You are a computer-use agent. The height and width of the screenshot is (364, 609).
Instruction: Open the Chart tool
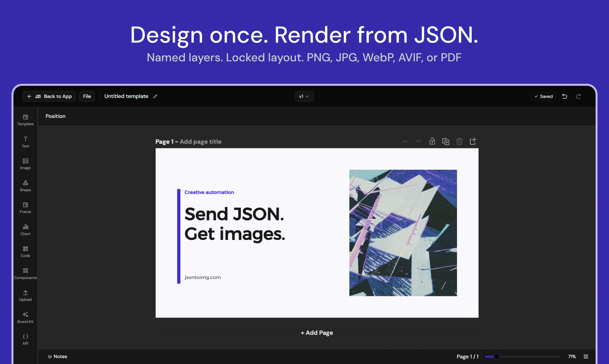pos(25,230)
